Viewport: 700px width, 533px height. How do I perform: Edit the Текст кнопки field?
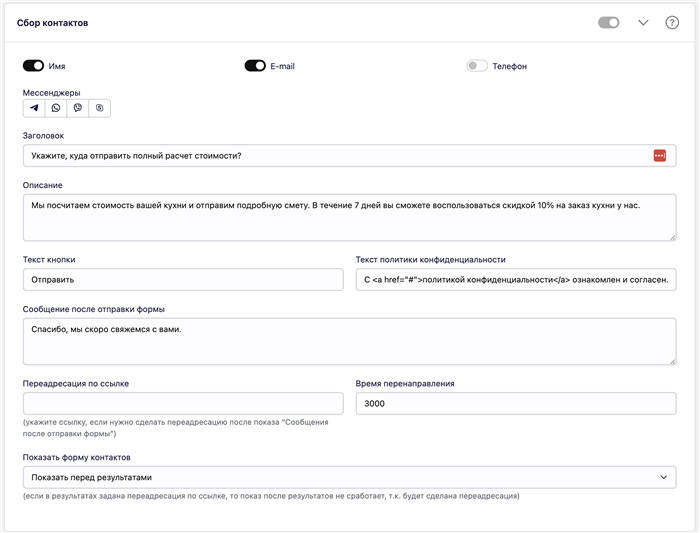pyautogui.click(x=183, y=279)
